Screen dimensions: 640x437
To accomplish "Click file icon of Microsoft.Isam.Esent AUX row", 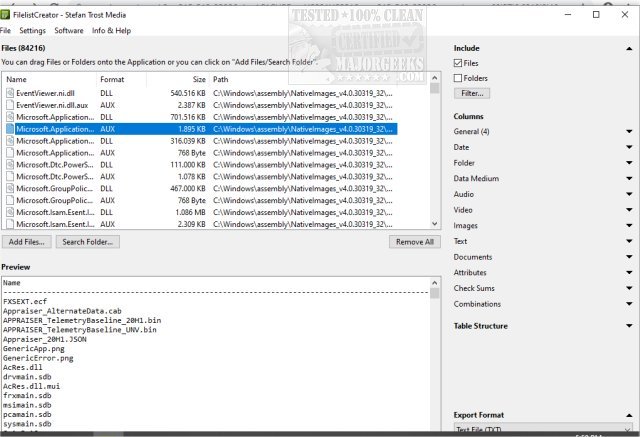I will pos(10,224).
